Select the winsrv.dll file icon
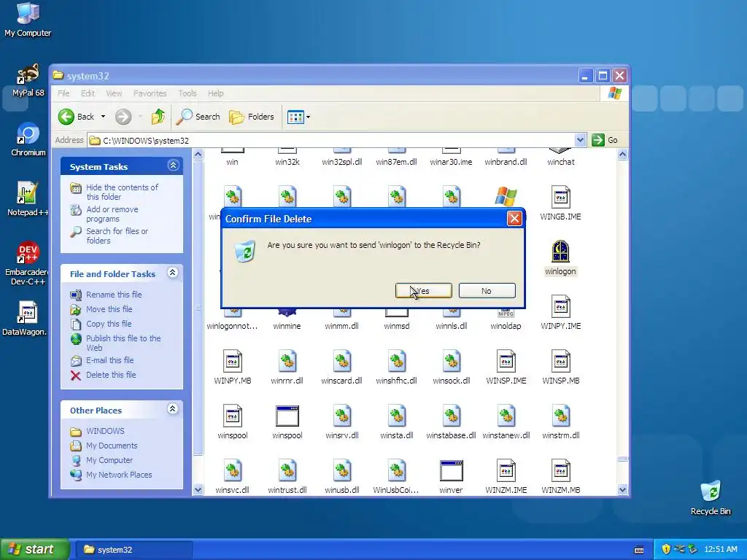The image size is (747, 560). pyautogui.click(x=341, y=416)
